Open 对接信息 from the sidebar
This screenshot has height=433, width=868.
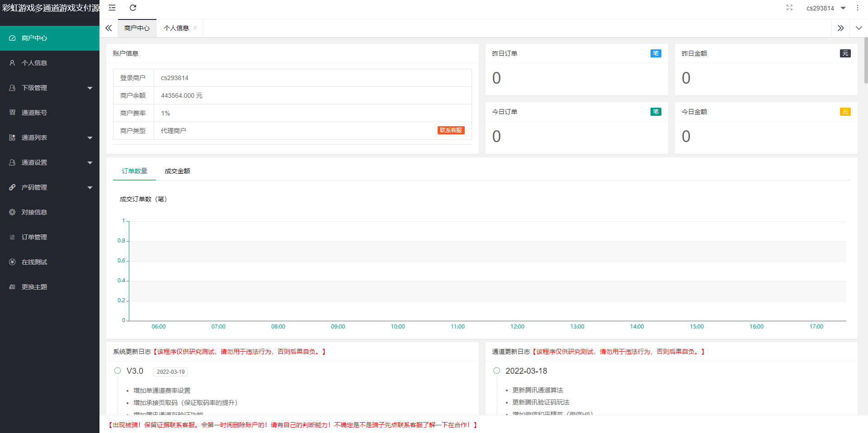click(x=34, y=212)
